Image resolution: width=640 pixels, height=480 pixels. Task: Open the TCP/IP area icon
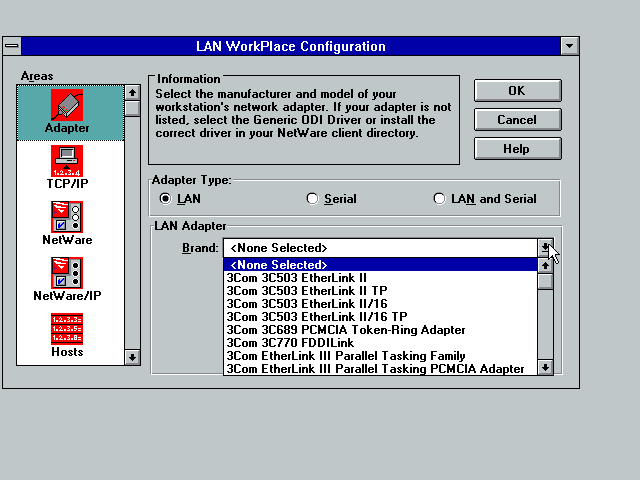[67, 161]
